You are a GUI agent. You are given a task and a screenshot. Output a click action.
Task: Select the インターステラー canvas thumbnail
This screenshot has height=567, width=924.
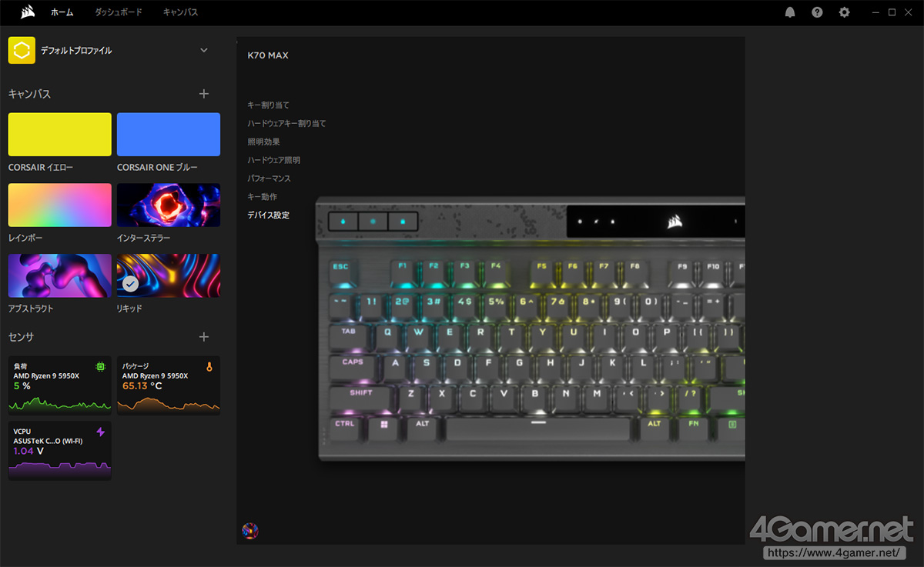169,205
